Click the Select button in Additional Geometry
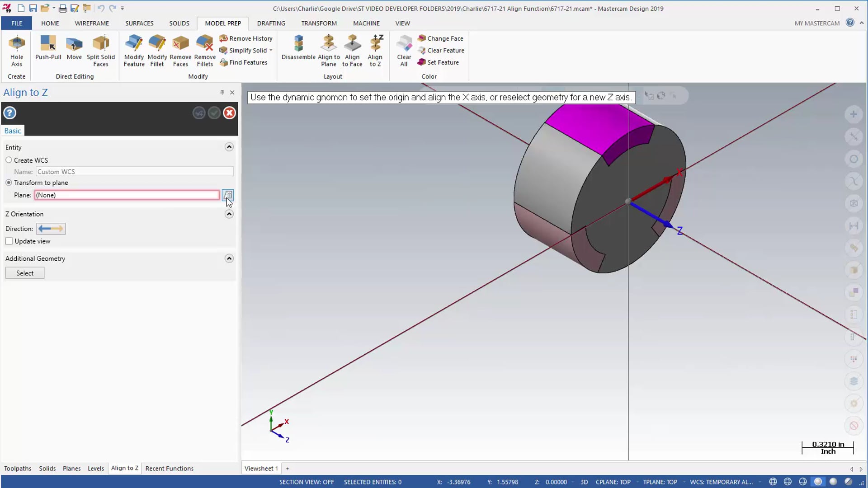Screen dimensions: 868x488 24,273
